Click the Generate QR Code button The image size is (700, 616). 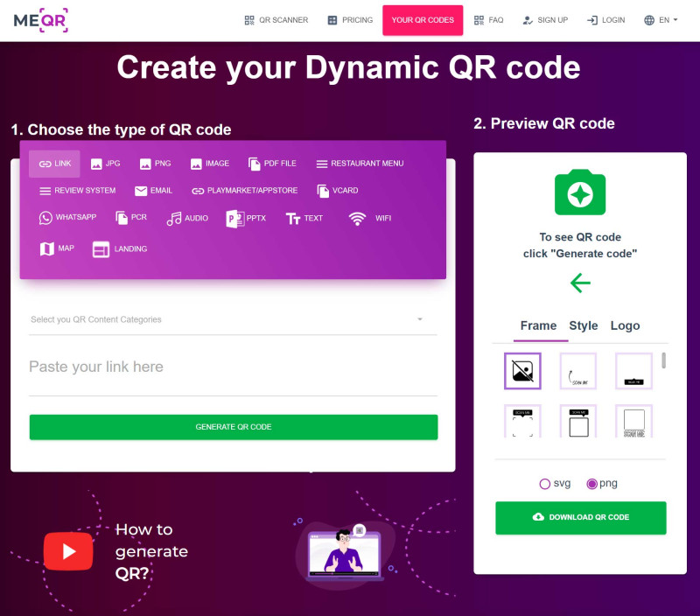[234, 427]
